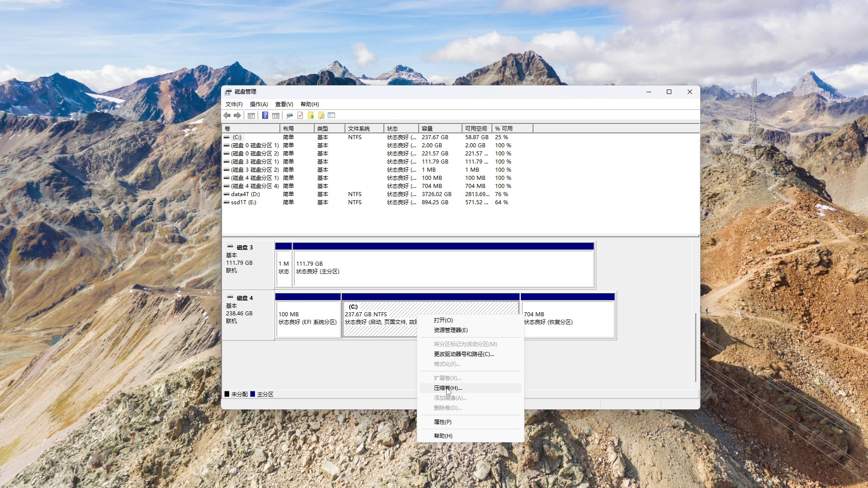The width and height of the screenshot is (868, 488).
Task: Toggle the show/hide action pane toolbar icon
Action: pos(276,116)
